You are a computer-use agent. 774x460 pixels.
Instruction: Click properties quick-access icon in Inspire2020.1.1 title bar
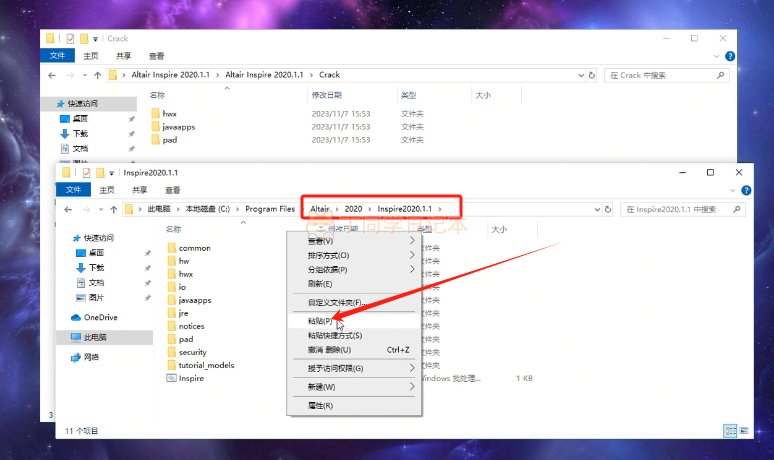point(86,173)
